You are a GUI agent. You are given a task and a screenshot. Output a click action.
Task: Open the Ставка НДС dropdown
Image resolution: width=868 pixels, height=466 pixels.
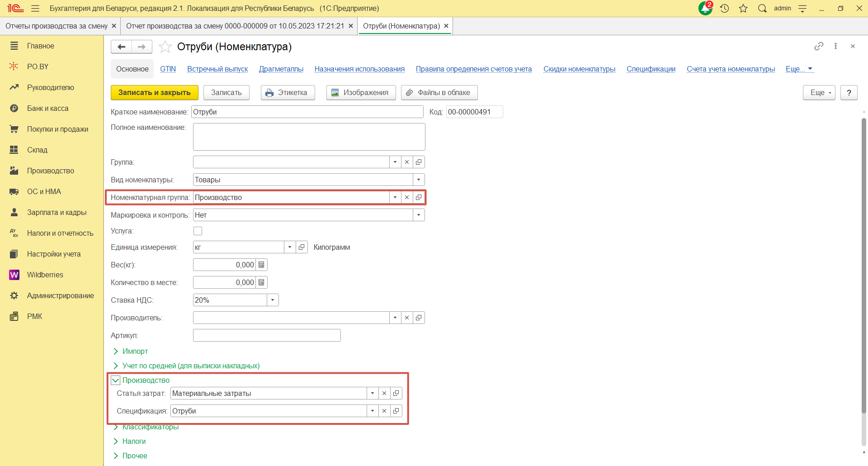273,300
